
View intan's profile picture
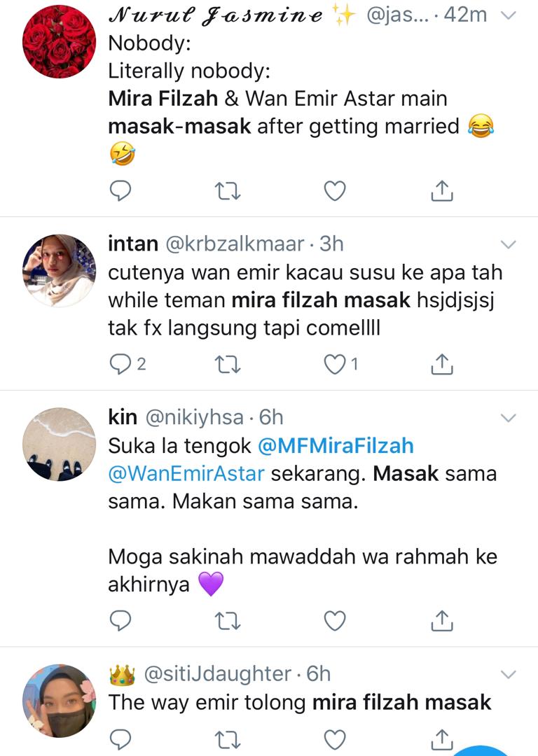(x=59, y=270)
